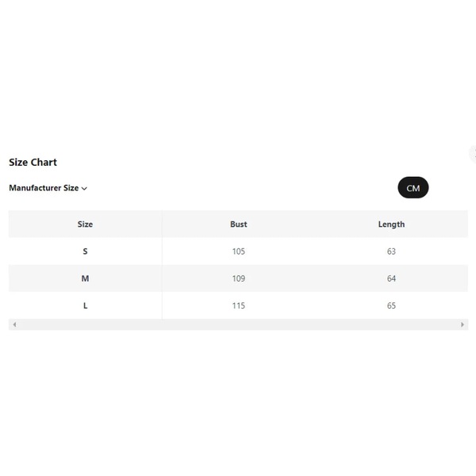The image size is (476, 476).
Task: Toggle the CM unit button
Action: click(x=413, y=187)
